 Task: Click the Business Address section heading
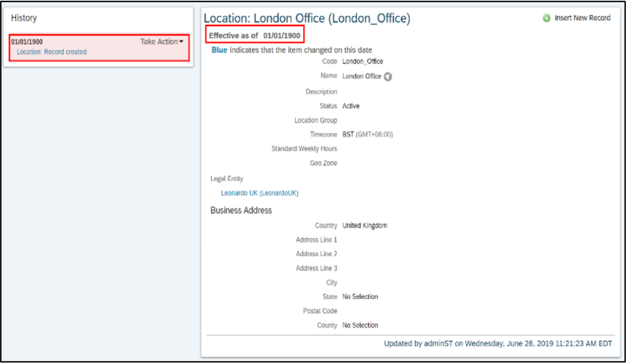[241, 211]
